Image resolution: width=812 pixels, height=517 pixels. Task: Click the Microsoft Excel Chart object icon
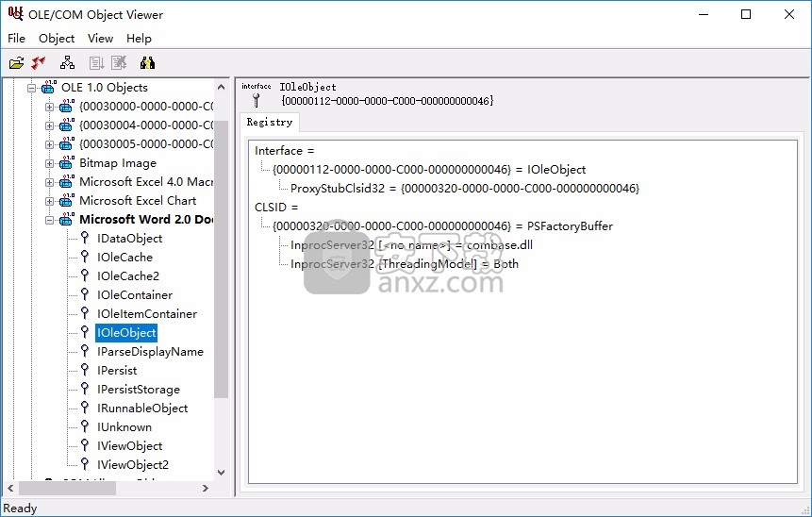tap(66, 201)
